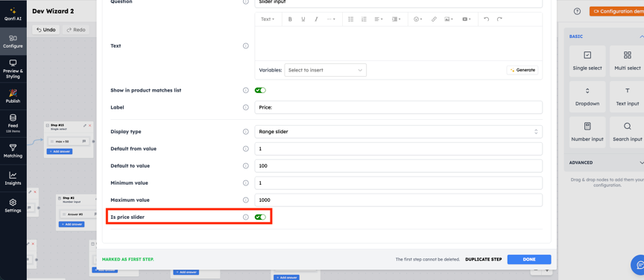644x280 pixels.
Task: Open the Publish section
Action: click(x=13, y=97)
